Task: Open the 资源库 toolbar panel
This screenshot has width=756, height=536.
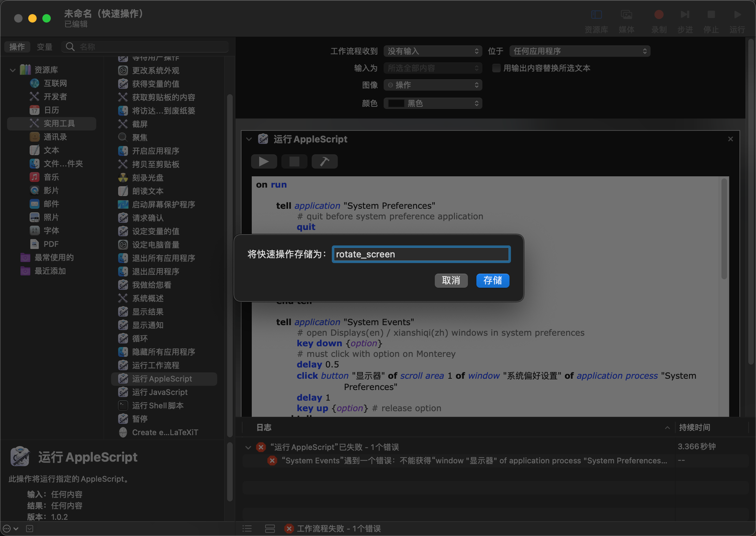Action: pyautogui.click(x=596, y=19)
